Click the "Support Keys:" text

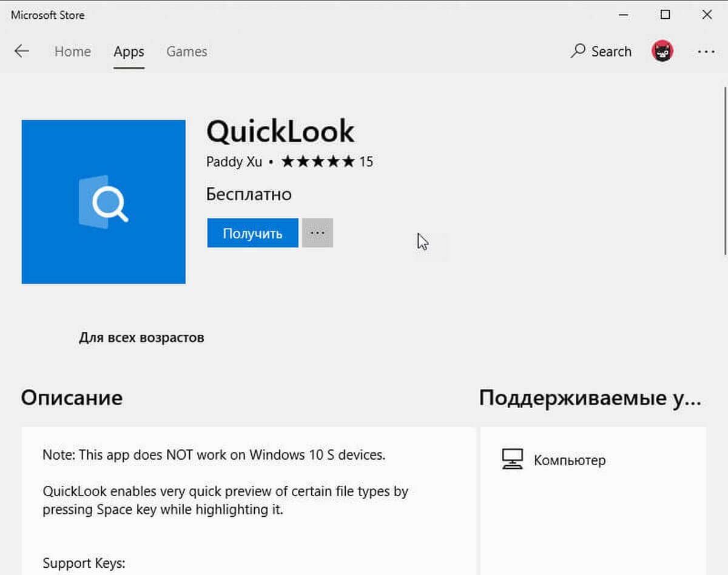pyautogui.click(x=84, y=563)
